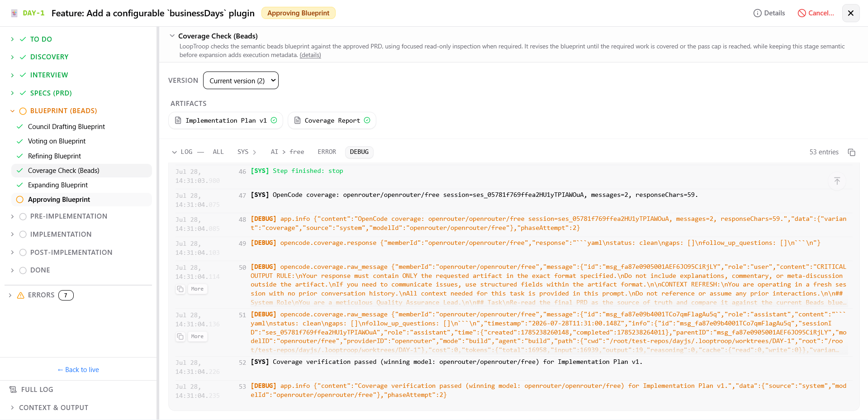Switch log filter to ERROR
Image resolution: width=868 pixels, height=420 pixels.
[327, 152]
